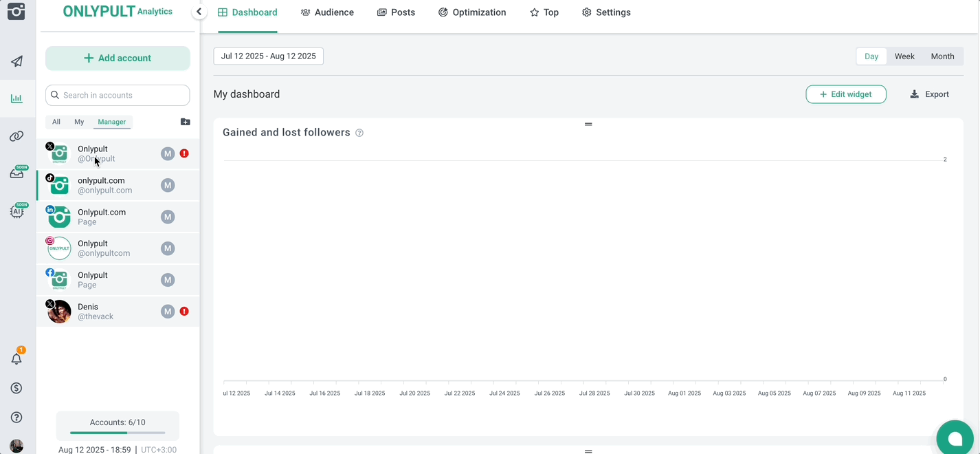Screen dimensions: 980x454
Task: Open the help question mark icon
Action: click(16, 418)
